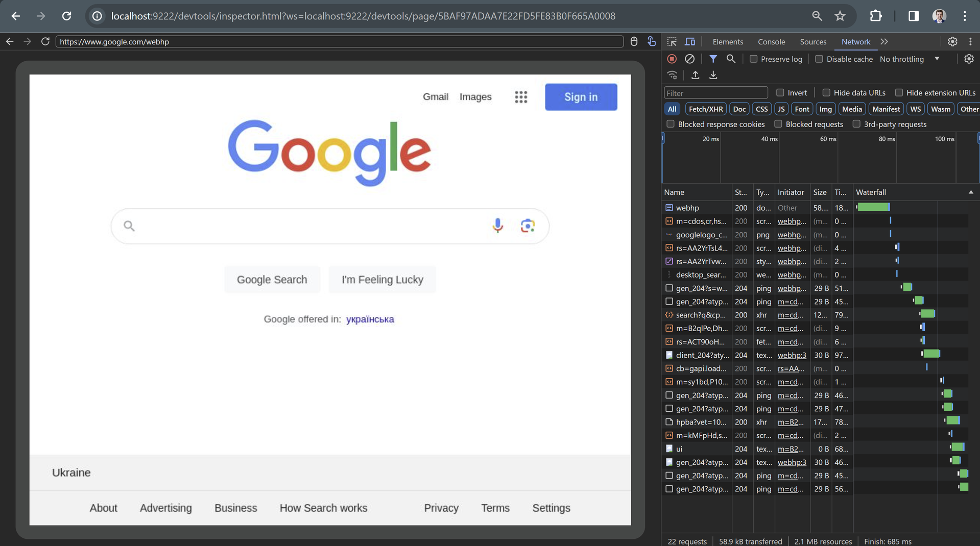
Task: Open the українська language link
Action: coord(370,319)
